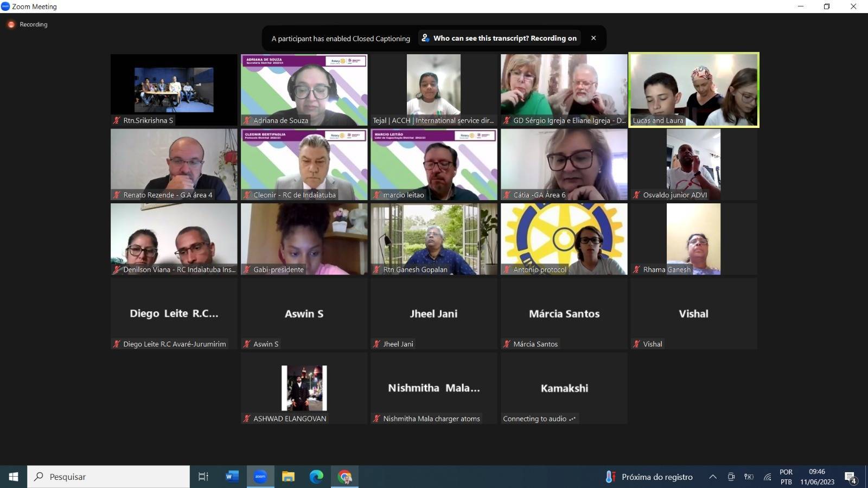The image size is (868, 488).
Task: Click the Task View taskbar icon
Action: (x=203, y=477)
